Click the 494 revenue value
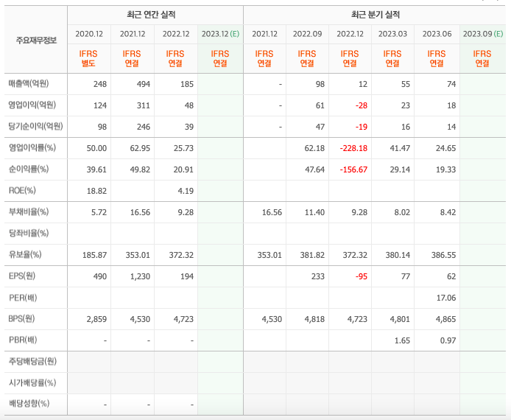This screenshot has width=511, height=420. point(144,84)
